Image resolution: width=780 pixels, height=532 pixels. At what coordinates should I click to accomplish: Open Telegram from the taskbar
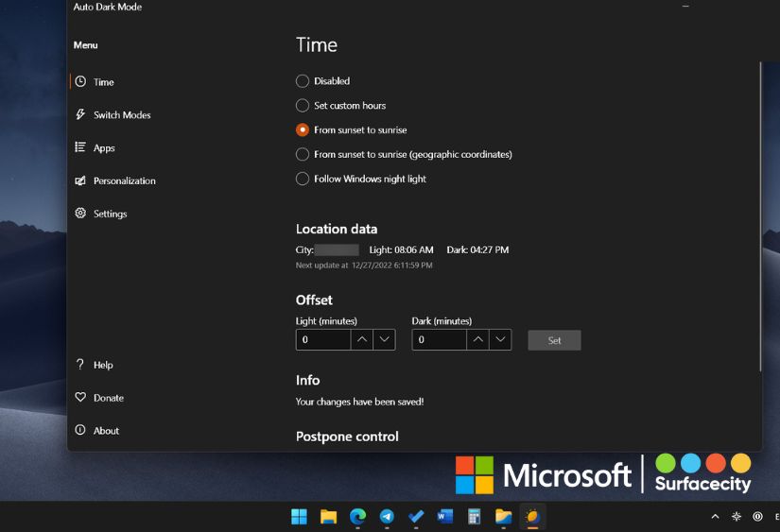387,517
